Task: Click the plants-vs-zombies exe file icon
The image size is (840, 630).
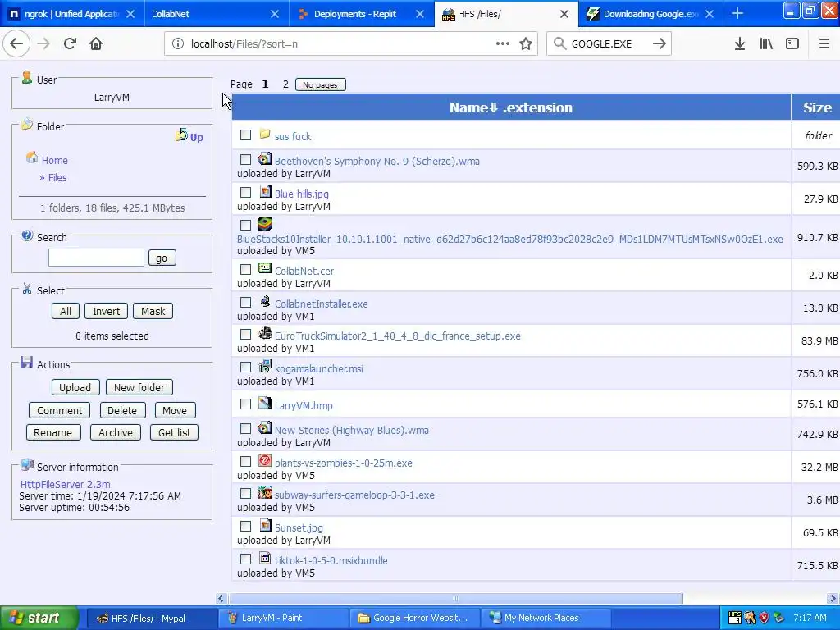Action: click(x=265, y=461)
